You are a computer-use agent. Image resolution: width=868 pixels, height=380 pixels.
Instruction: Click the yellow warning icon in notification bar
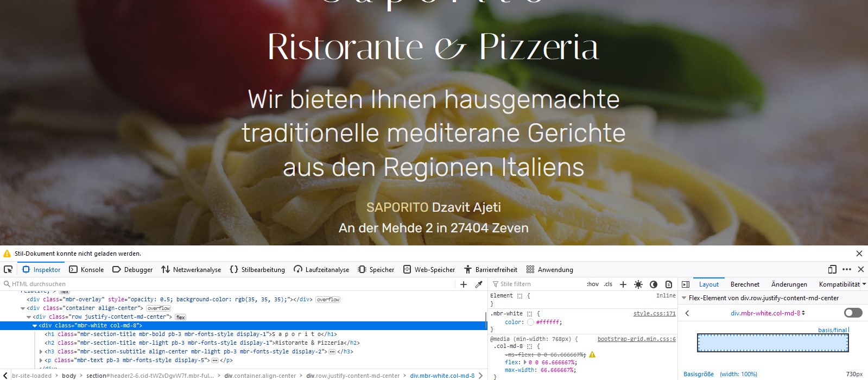tap(7, 254)
